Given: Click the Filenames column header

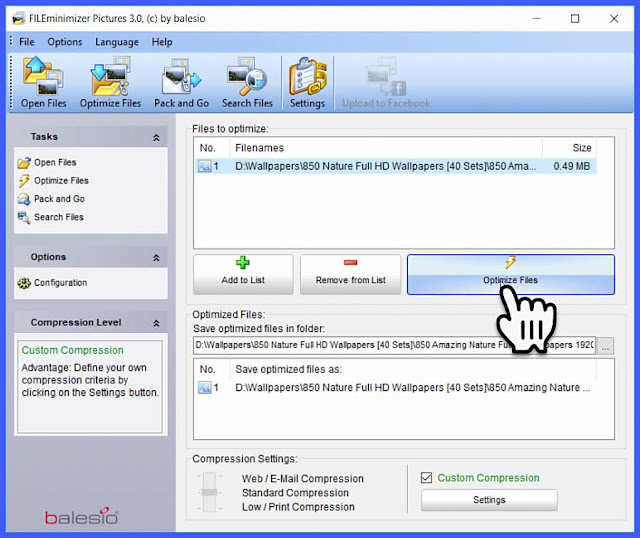Looking at the screenshot, I should (386, 148).
